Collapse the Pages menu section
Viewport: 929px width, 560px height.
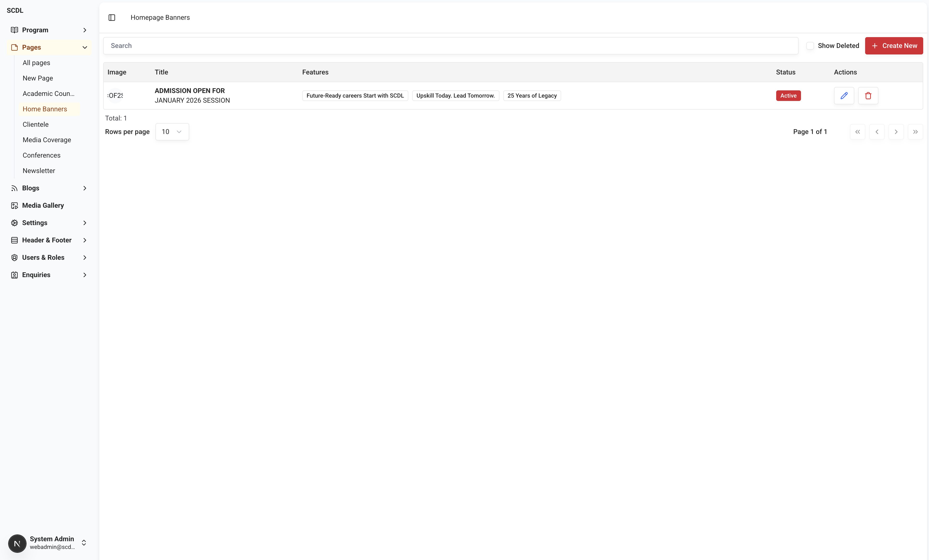[x=84, y=47]
